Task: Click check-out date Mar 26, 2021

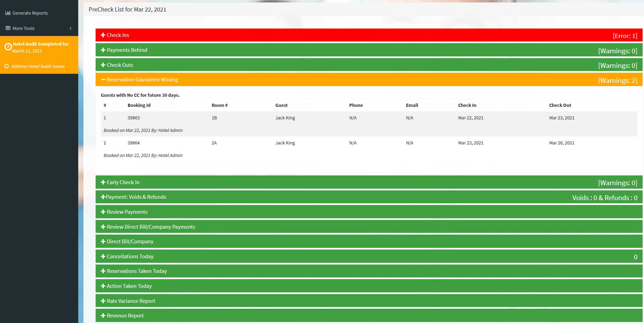Action: point(562,143)
